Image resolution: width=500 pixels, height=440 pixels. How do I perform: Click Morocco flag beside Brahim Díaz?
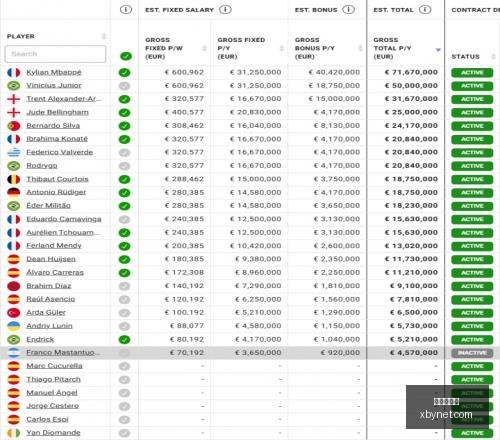tap(14, 286)
